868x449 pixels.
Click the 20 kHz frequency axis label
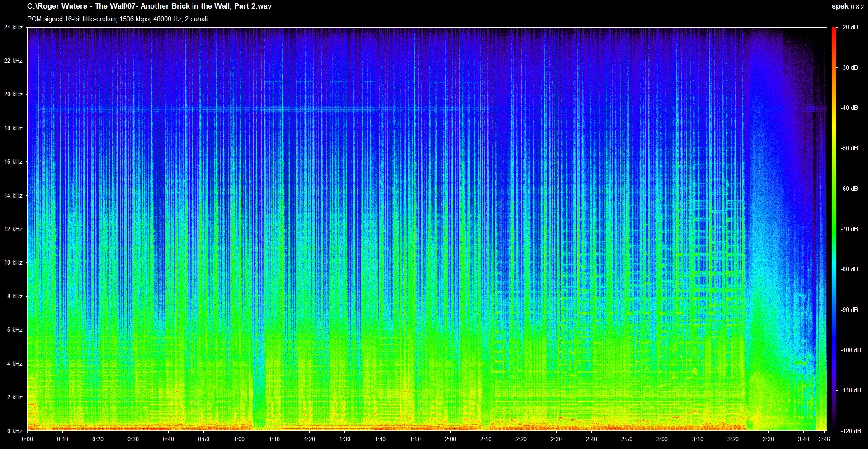click(x=14, y=94)
